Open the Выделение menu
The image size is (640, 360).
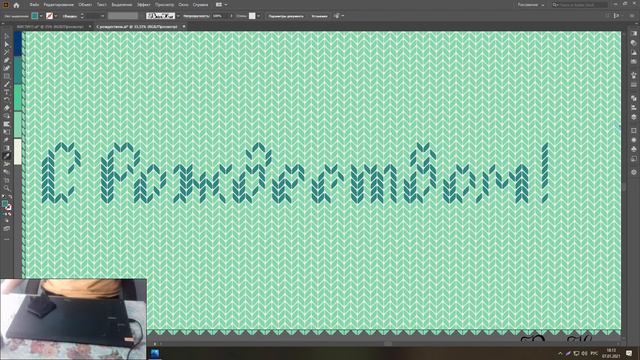[122, 5]
